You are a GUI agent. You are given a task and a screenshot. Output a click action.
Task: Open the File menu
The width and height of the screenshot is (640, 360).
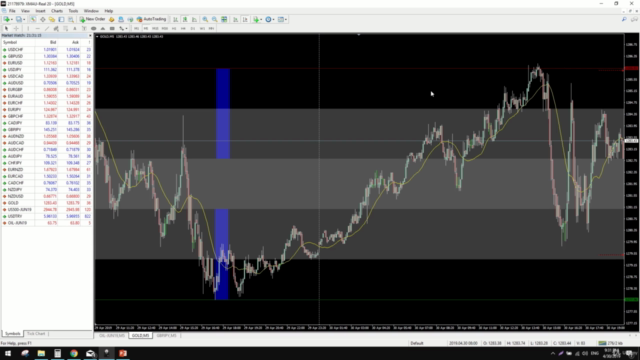[x=12, y=11]
